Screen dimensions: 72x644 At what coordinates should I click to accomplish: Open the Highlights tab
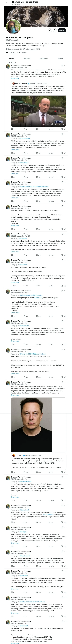tap(44, 58)
